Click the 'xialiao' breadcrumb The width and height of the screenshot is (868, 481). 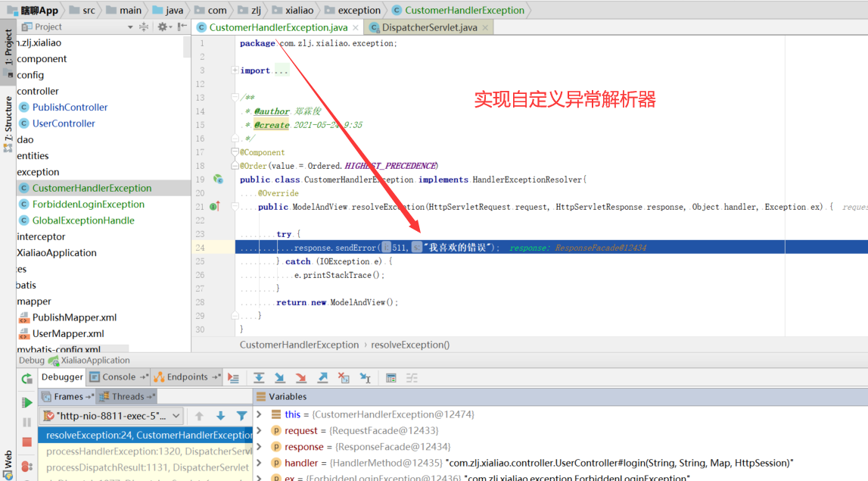293,10
